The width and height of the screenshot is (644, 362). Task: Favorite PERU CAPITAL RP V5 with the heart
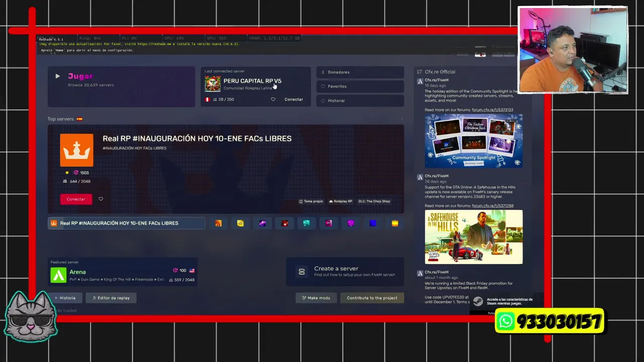(x=273, y=100)
